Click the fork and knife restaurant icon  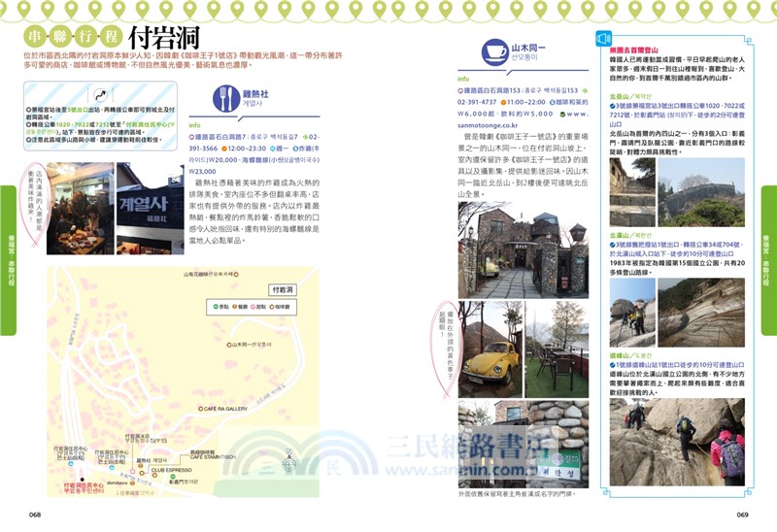pyautogui.click(x=227, y=97)
